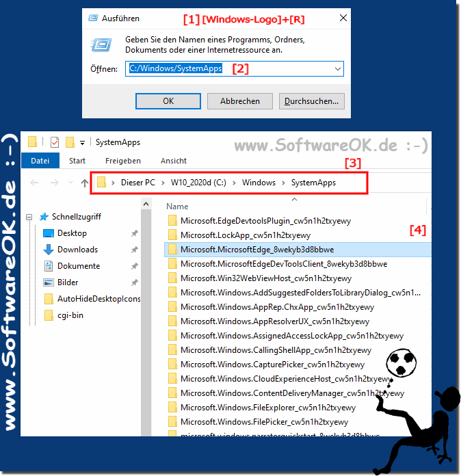461x476 pixels.
Task: Open the quick access toolbar customize dropdown
Action: point(82,143)
